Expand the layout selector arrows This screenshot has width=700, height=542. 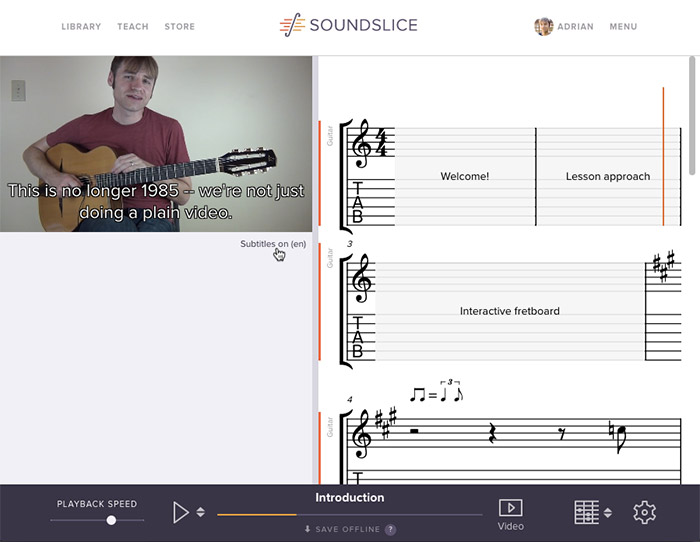[608, 512]
